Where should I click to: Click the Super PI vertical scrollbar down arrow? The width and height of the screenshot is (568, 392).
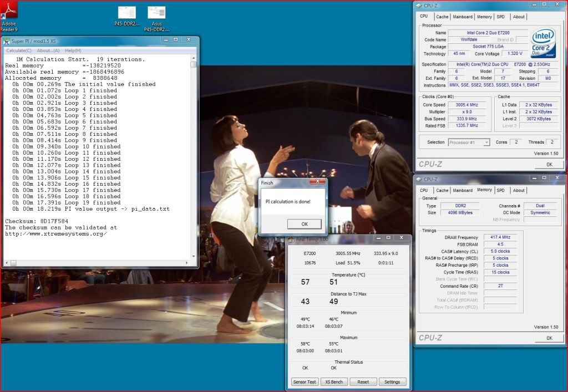tap(194, 256)
